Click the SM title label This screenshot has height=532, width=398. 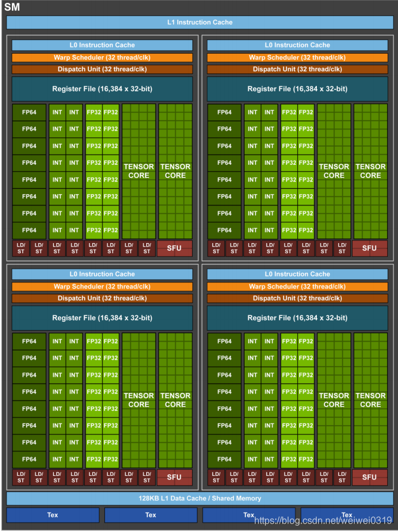(12, 7)
